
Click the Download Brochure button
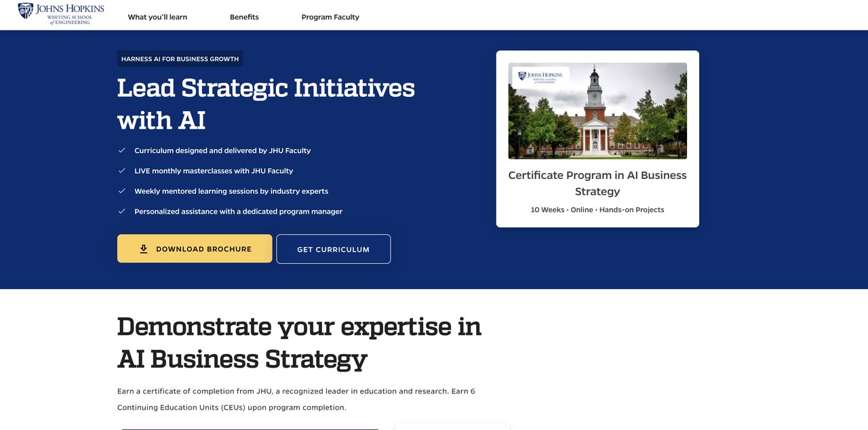pos(195,249)
